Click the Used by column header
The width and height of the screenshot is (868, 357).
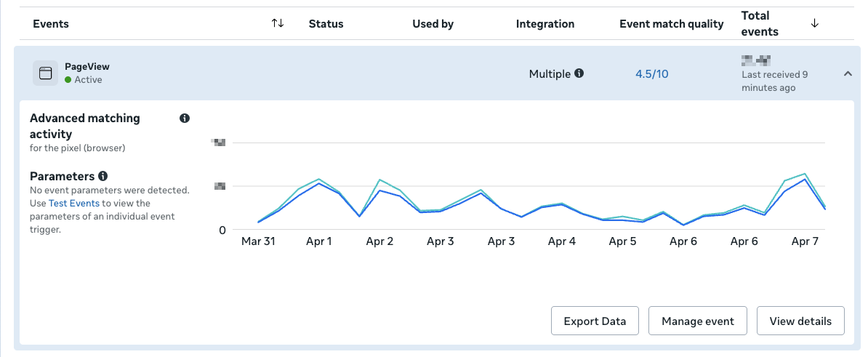[433, 24]
